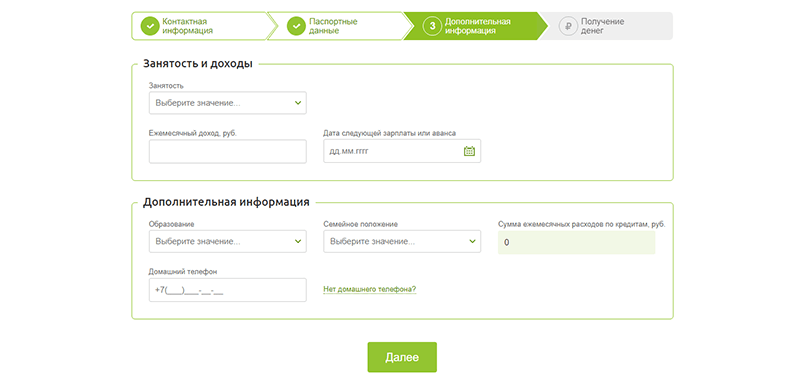Focus the salary date дд.мм.гггг field

pyautogui.click(x=402, y=152)
